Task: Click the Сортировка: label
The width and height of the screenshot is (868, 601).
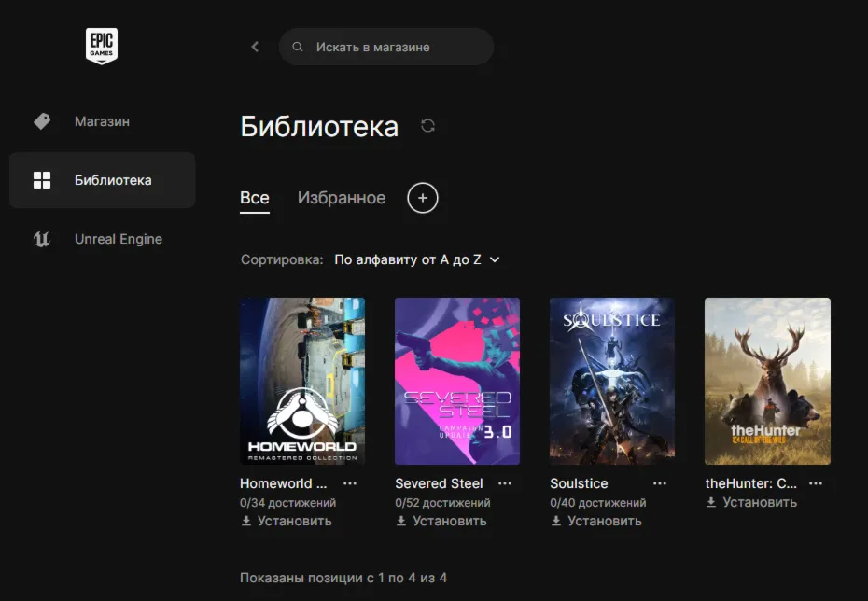Action: (282, 259)
